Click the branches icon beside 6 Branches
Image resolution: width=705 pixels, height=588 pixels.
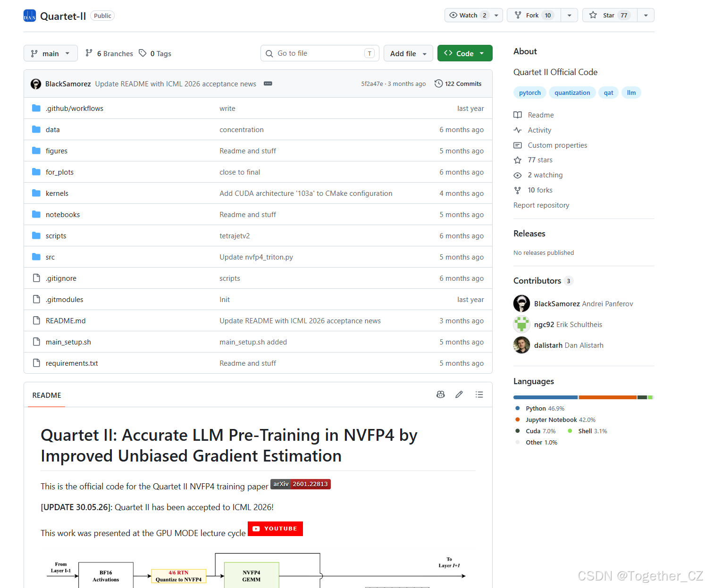click(x=89, y=53)
